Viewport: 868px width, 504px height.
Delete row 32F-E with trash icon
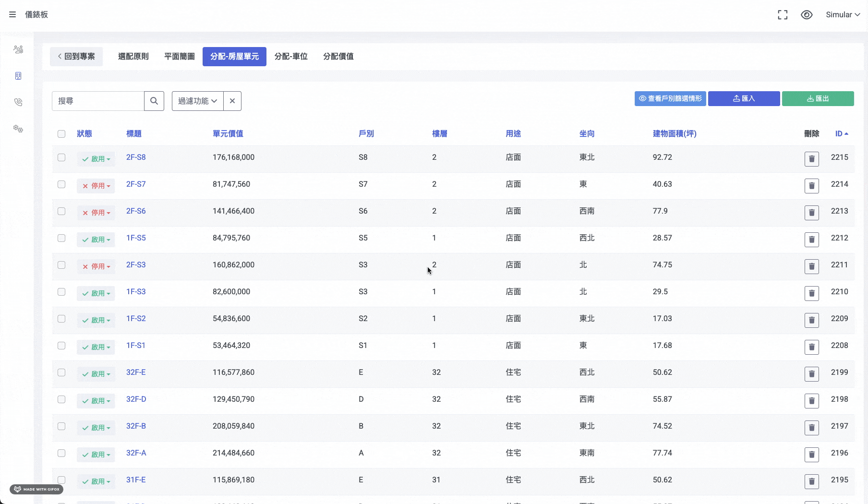click(812, 374)
